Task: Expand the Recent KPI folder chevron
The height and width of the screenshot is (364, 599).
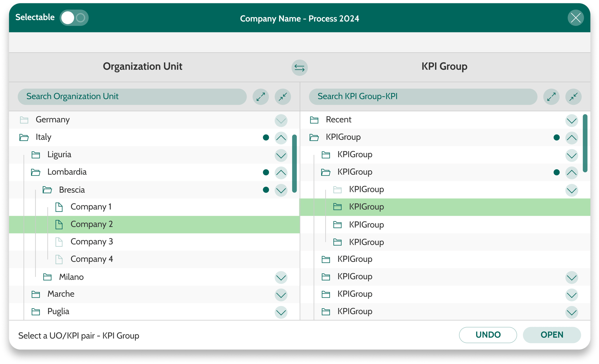Action: pos(571,120)
